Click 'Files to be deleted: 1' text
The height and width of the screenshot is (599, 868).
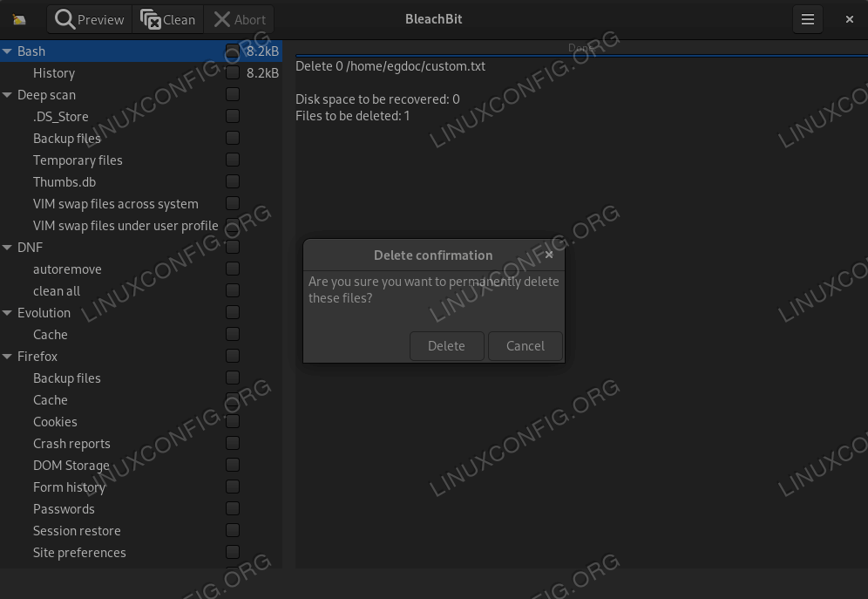(353, 116)
